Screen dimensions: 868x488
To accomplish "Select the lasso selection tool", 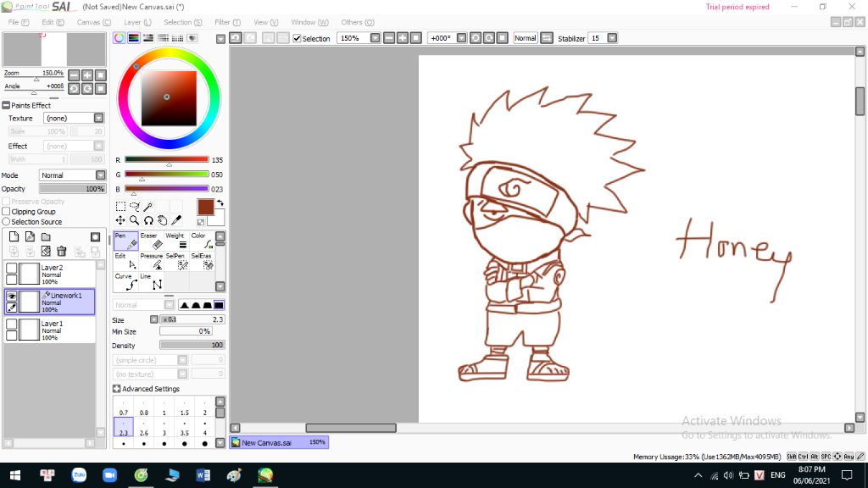I will click(x=135, y=207).
